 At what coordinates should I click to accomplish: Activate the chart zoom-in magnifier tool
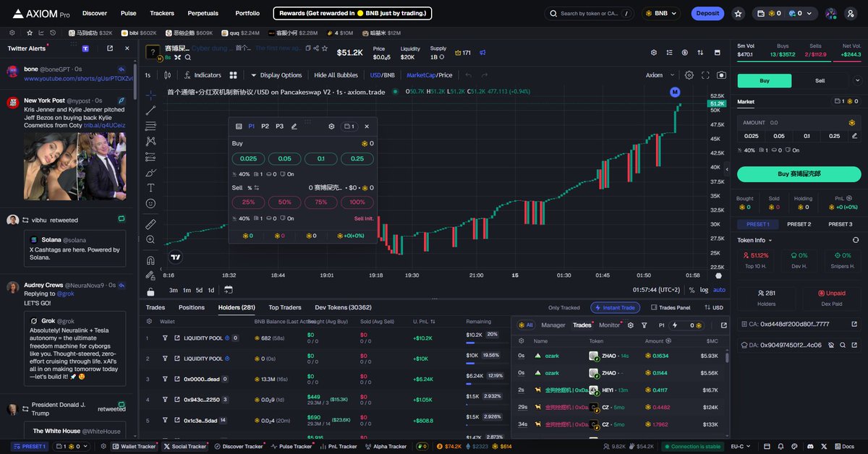[150, 239]
